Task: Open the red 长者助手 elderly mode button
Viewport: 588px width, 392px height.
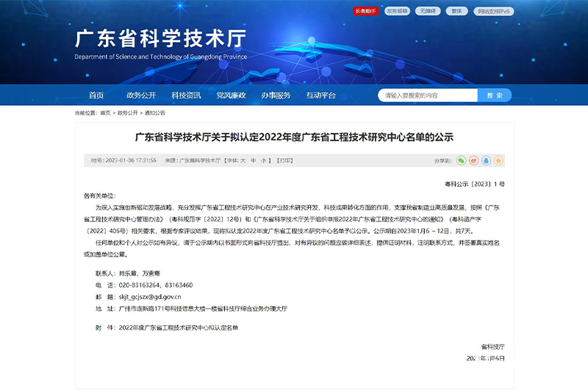Action: point(365,11)
